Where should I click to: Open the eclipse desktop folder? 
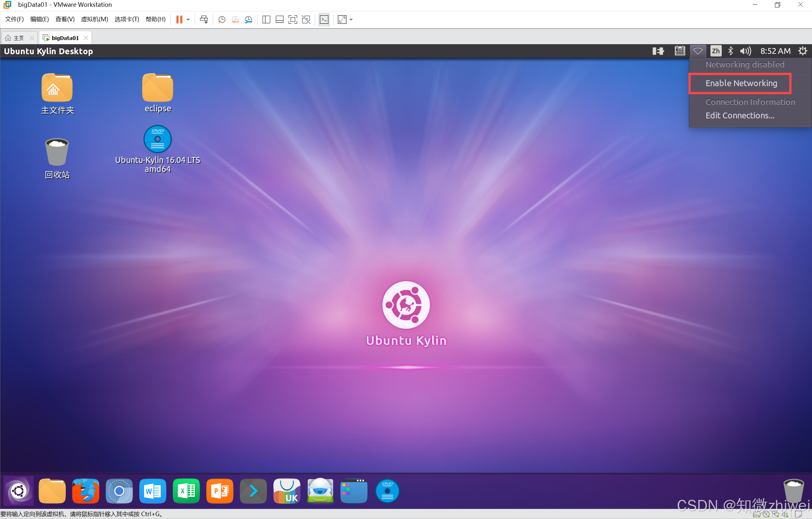(158, 88)
